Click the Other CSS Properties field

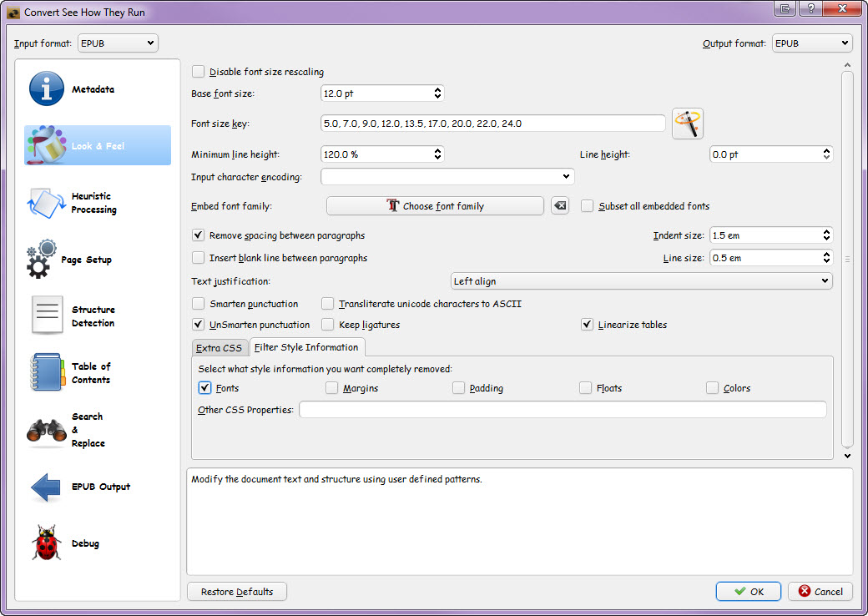click(x=563, y=410)
